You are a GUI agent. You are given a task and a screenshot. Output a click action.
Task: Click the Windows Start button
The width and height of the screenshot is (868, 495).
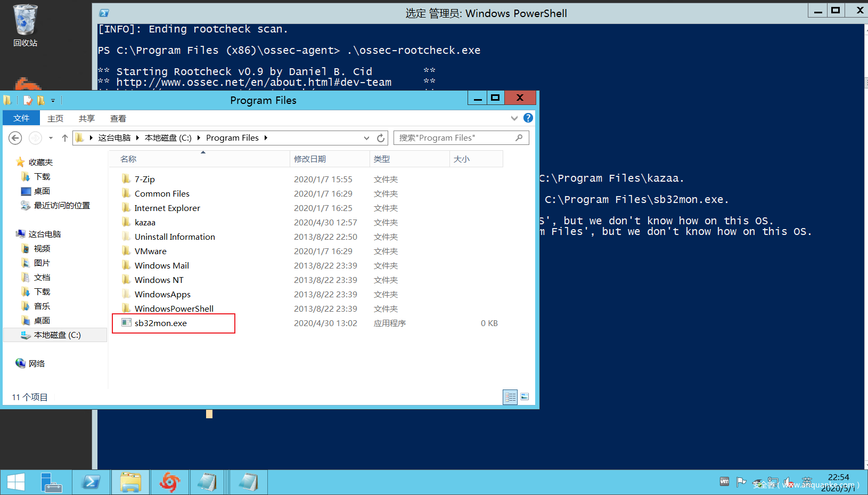(16, 482)
